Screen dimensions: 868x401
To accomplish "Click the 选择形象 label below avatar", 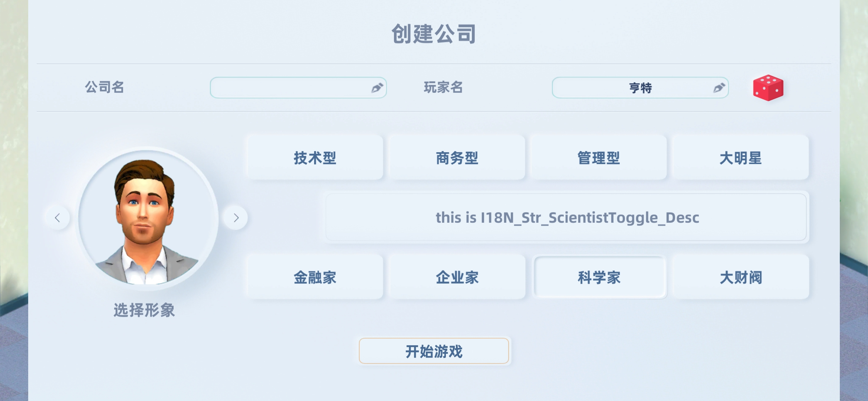I will coord(144,310).
